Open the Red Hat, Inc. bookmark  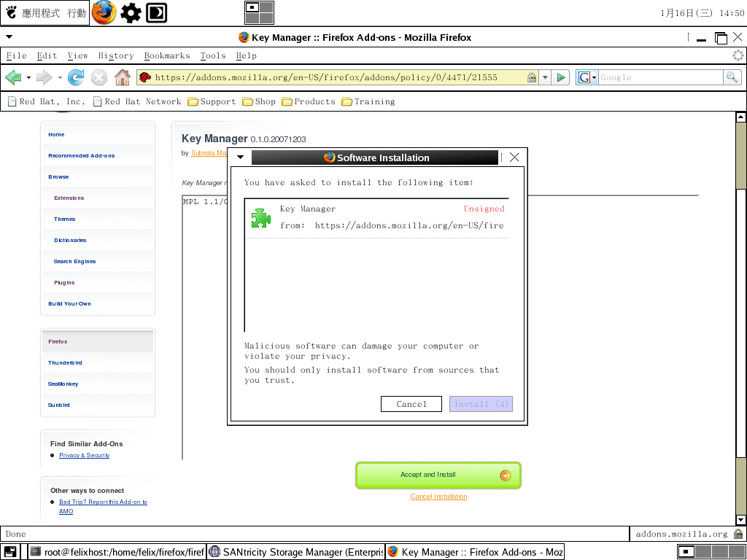click(x=46, y=101)
